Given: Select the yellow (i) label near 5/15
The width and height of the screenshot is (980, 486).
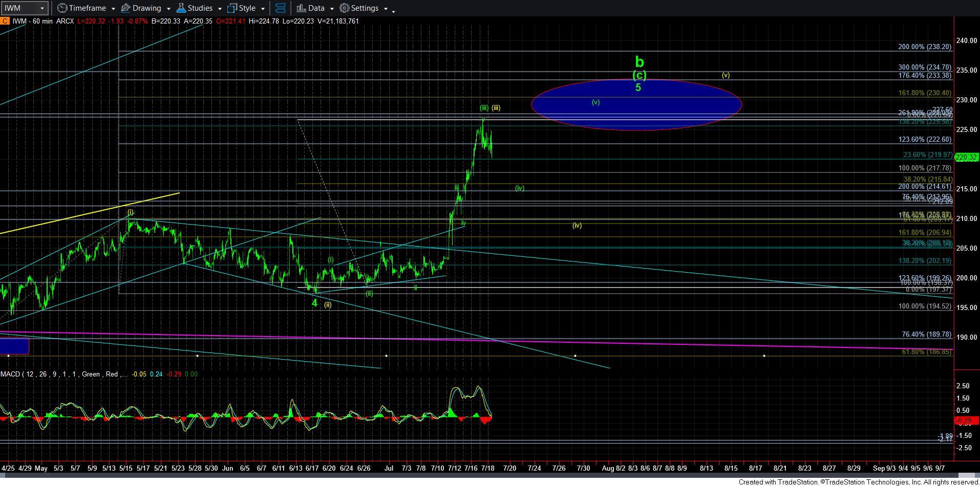Looking at the screenshot, I should point(131,212).
